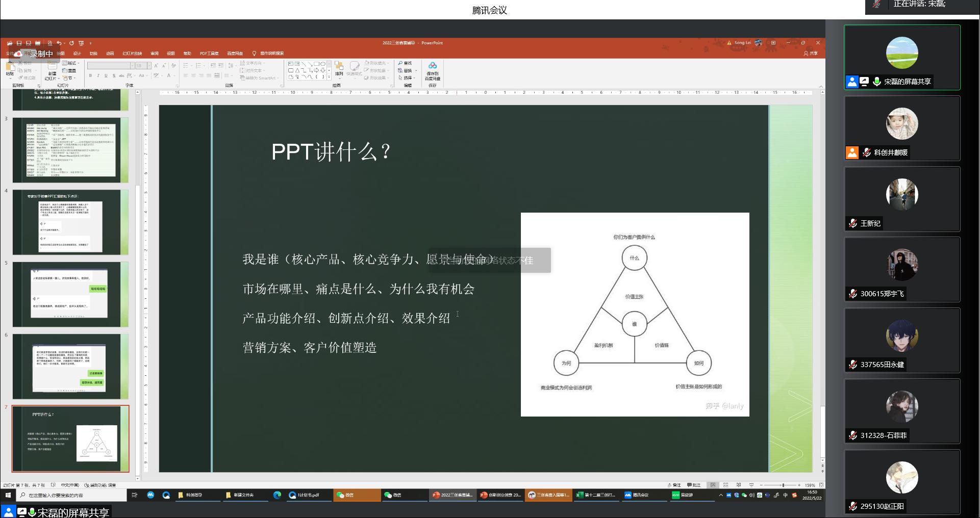Toggle the Comments (批注) pane
This screenshot has width=980, height=518.
pos(694,485)
